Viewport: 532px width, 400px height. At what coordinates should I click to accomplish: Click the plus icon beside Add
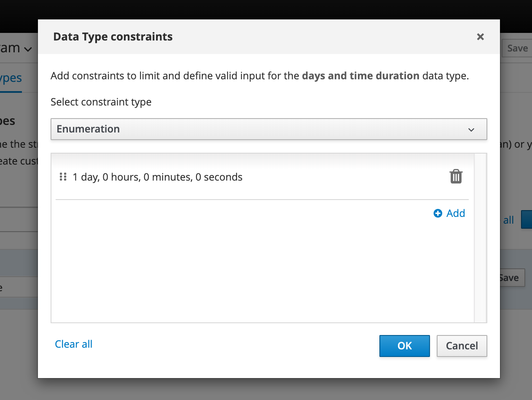(x=438, y=214)
